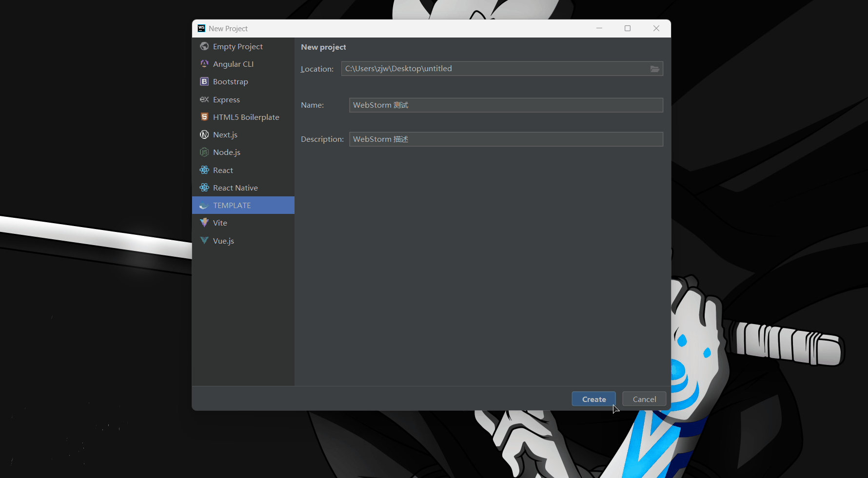Click the "Description:" label
The image size is (868, 478).
(322, 139)
